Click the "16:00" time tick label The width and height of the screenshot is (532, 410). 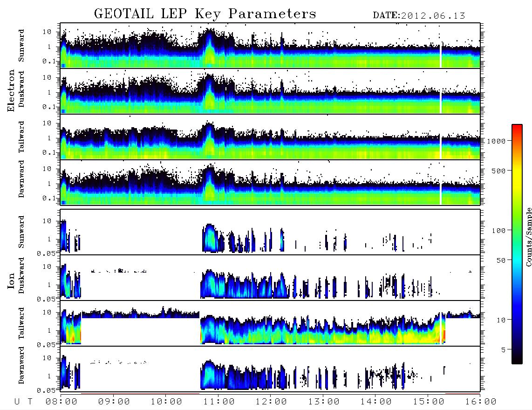point(481,402)
